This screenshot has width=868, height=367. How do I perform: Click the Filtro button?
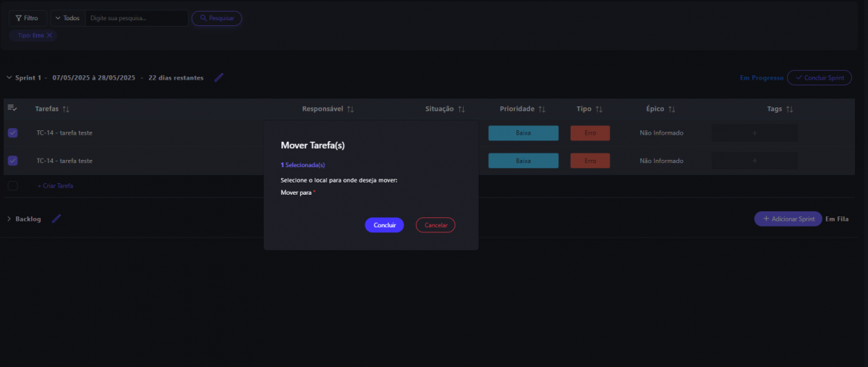pyautogui.click(x=27, y=18)
